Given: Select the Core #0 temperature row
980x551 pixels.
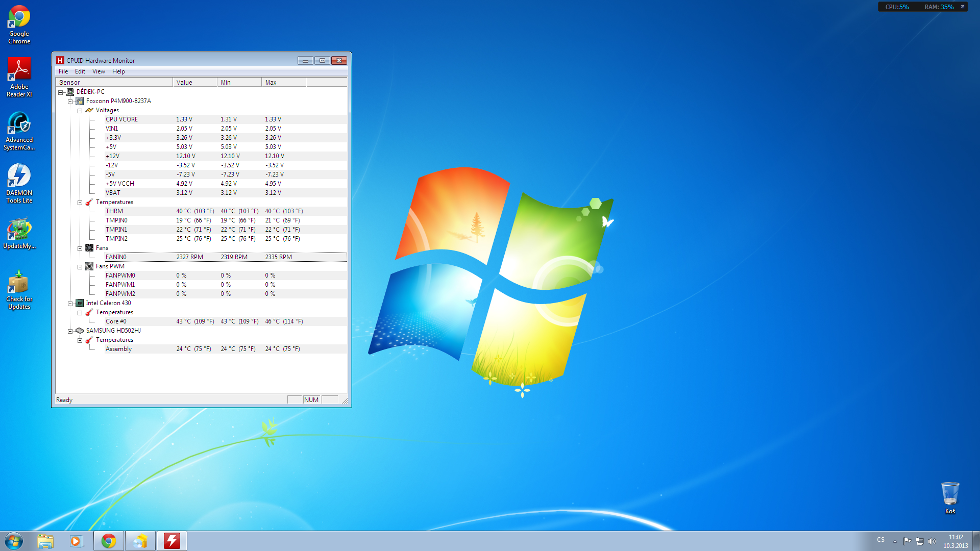Looking at the screenshot, I should tap(226, 321).
